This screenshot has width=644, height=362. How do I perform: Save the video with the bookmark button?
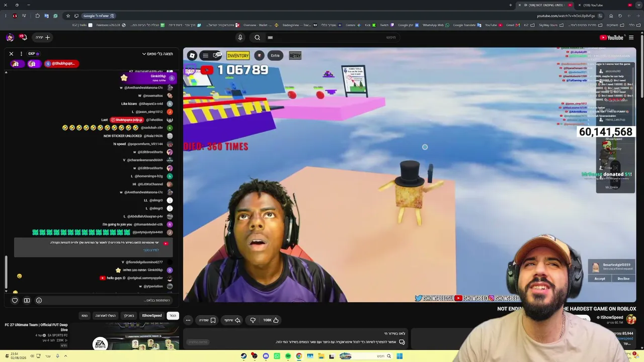pyautogui.click(x=207, y=320)
